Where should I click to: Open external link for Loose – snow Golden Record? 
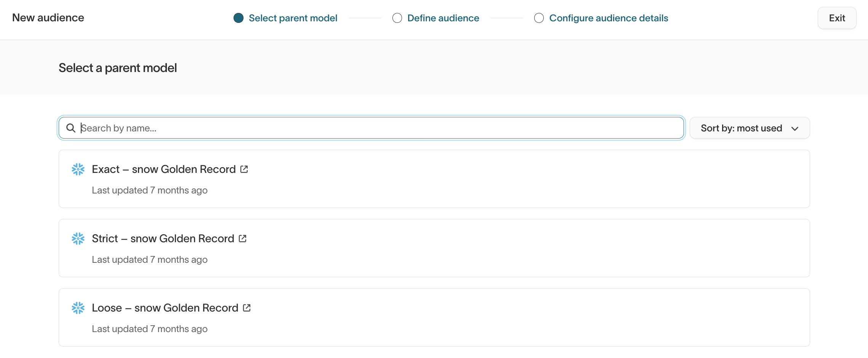[x=247, y=308]
